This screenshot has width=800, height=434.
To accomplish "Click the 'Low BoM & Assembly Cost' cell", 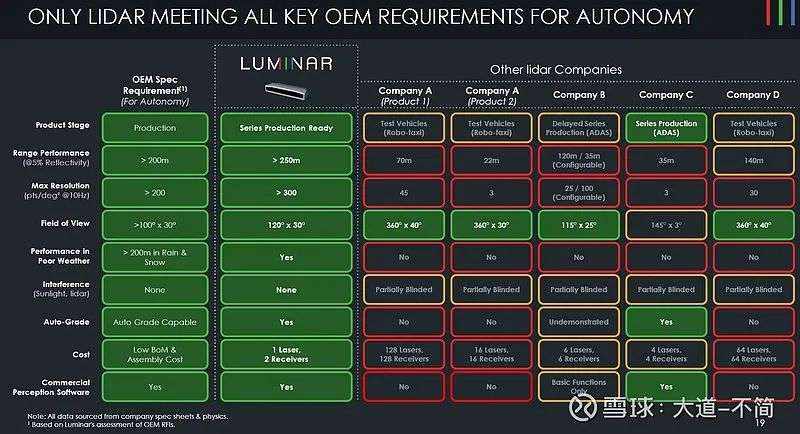I will click(x=155, y=354).
